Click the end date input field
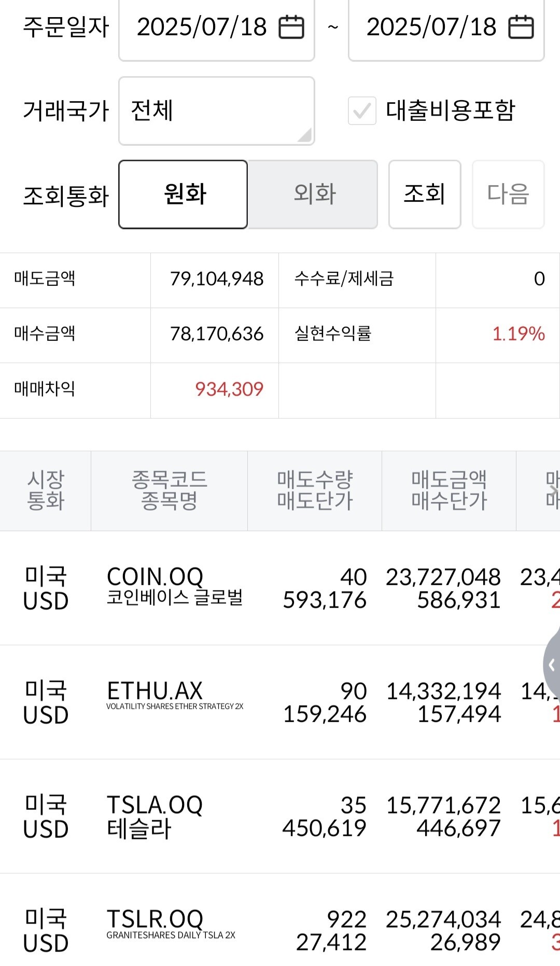Screen dimensions: 560x966 pyautogui.click(x=431, y=27)
